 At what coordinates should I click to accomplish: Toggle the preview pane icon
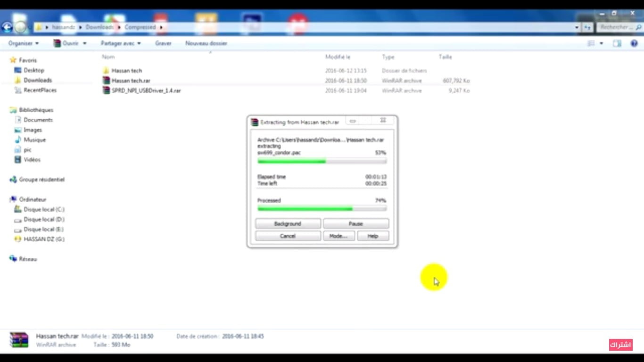[617, 43]
